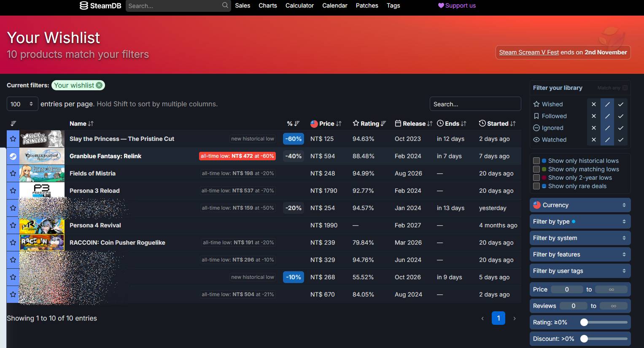
Task: Sort table by Price column
Action: pos(326,124)
